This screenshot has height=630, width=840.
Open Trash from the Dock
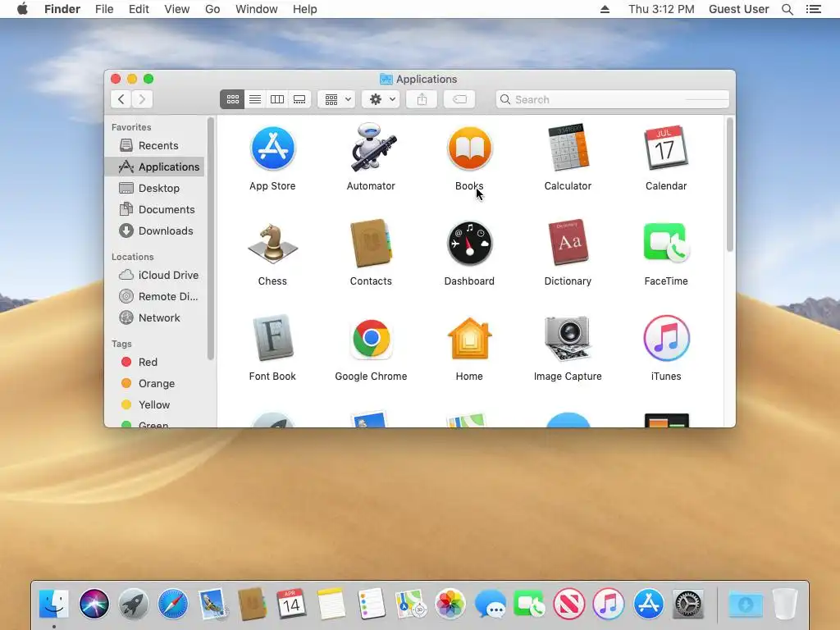(x=785, y=605)
